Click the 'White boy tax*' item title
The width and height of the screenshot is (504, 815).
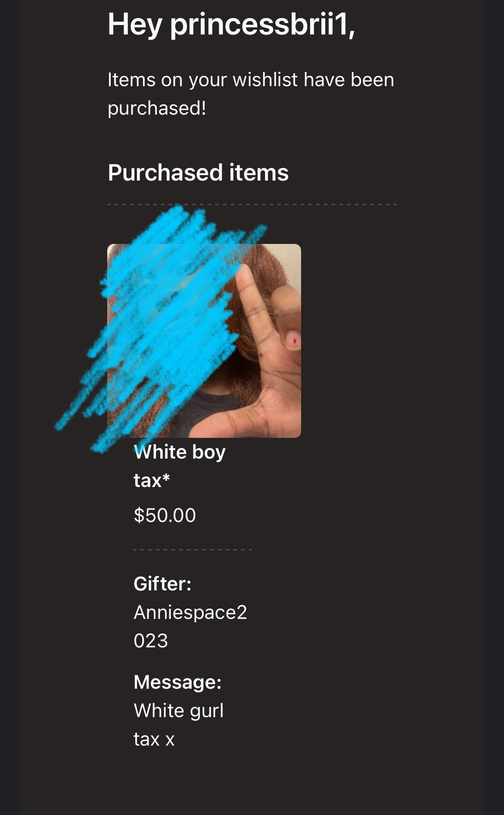pyautogui.click(x=180, y=466)
